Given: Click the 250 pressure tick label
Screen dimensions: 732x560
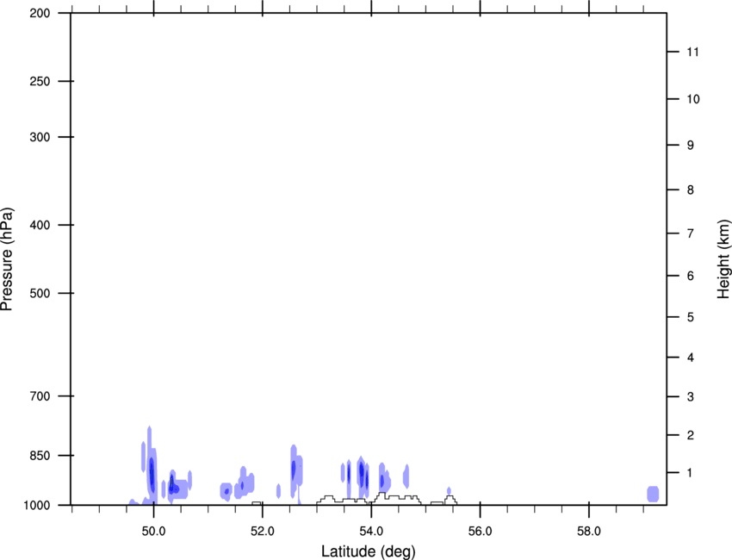Looking at the screenshot, I should click(x=40, y=81).
